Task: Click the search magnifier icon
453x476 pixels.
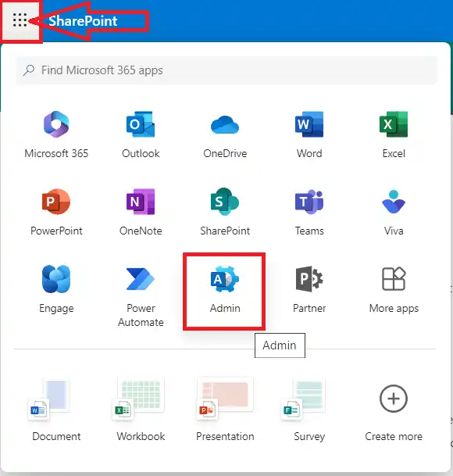Action: [x=29, y=70]
